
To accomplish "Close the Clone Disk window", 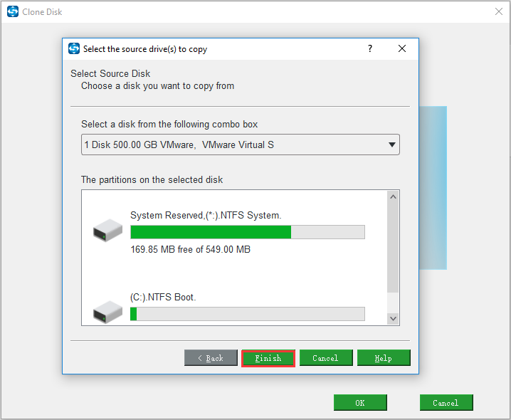I will 499,11.
